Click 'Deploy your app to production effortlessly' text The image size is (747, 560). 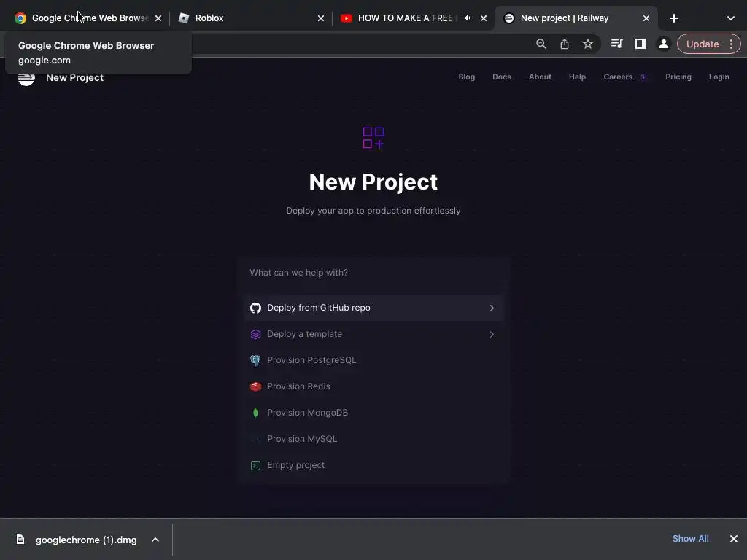[x=373, y=211]
